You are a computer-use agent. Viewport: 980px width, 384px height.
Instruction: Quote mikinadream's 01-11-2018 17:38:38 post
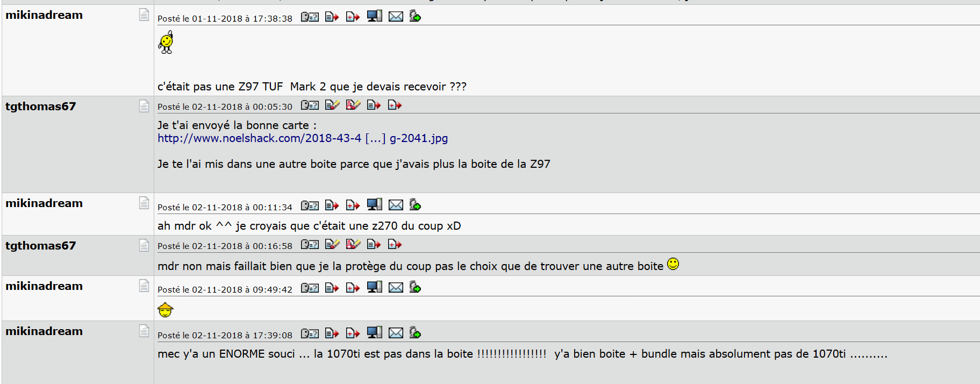point(332,17)
